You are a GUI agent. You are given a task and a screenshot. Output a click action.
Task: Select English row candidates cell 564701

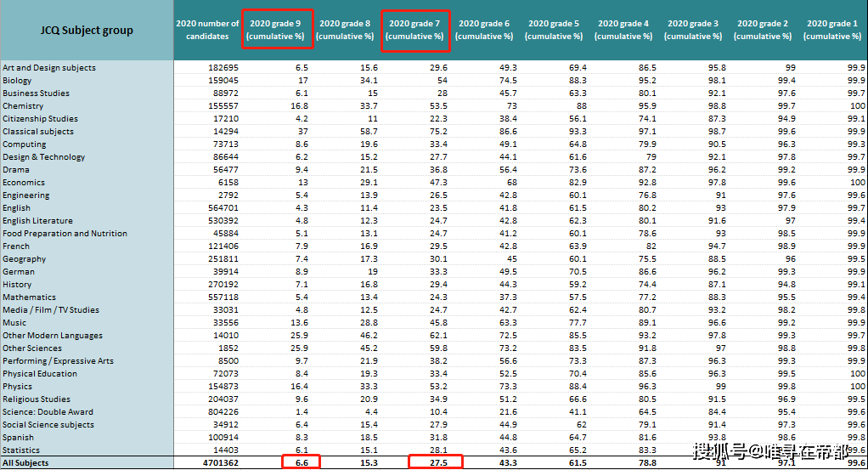point(223,208)
